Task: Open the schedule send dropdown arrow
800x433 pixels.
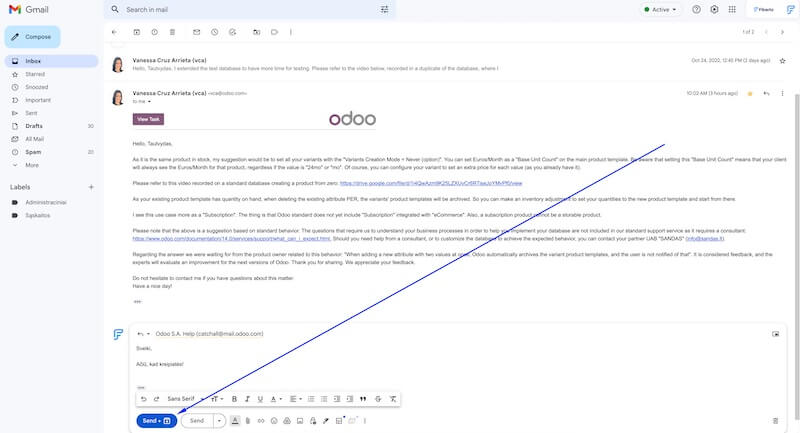Action: [x=219, y=421]
